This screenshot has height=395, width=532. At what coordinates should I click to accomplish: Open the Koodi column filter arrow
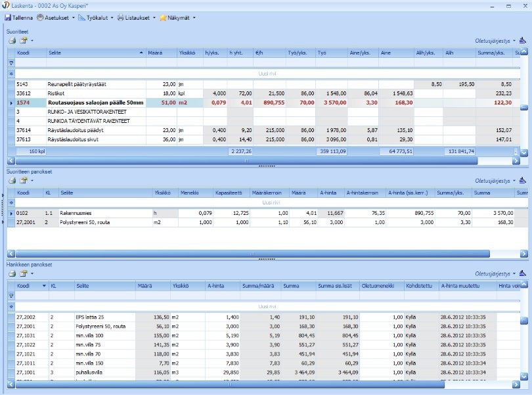44,286
